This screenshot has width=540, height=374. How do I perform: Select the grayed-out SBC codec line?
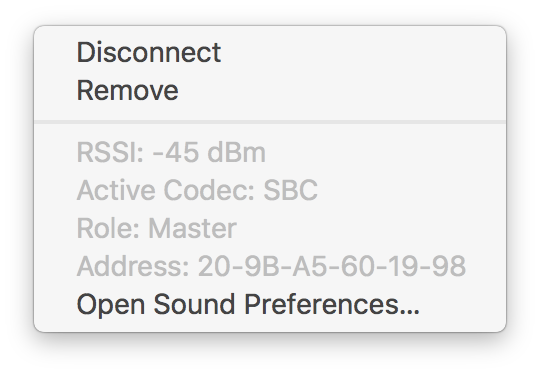click(270, 190)
